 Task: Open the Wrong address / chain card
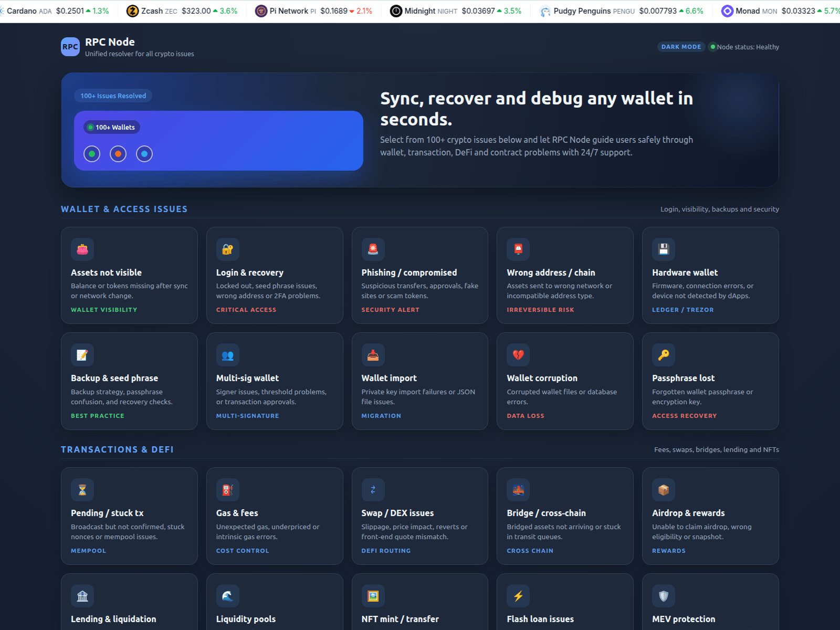pos(565,276)
